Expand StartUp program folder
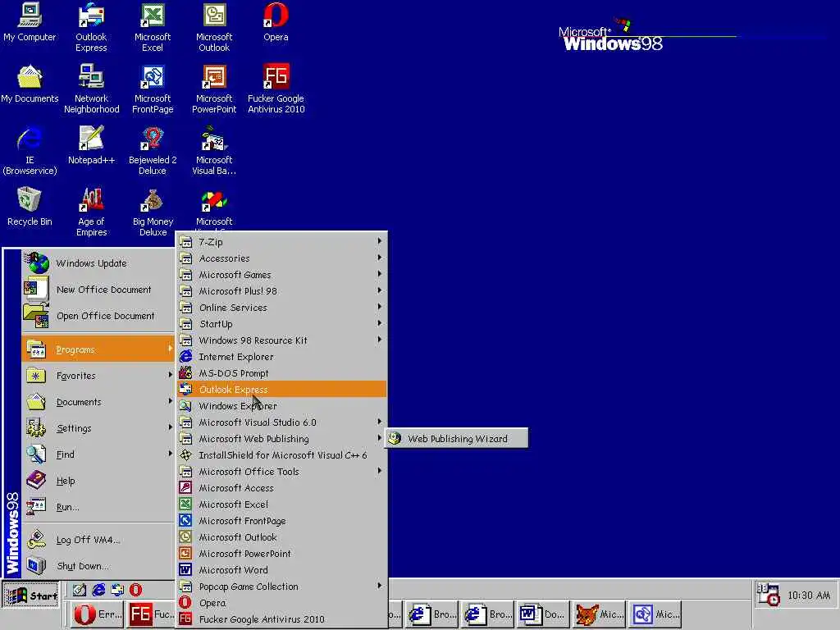 click(x=282, y=324)
